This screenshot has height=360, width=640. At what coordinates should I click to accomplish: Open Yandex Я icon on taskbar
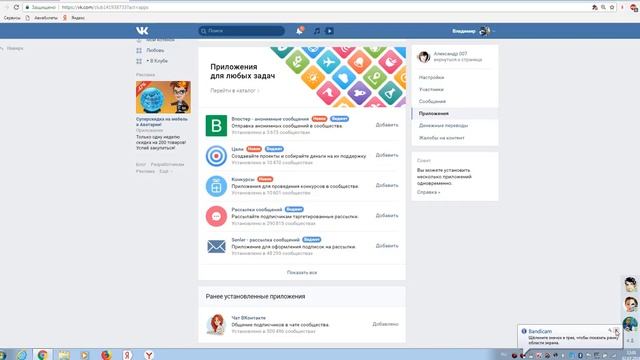[x=127, y=355]
